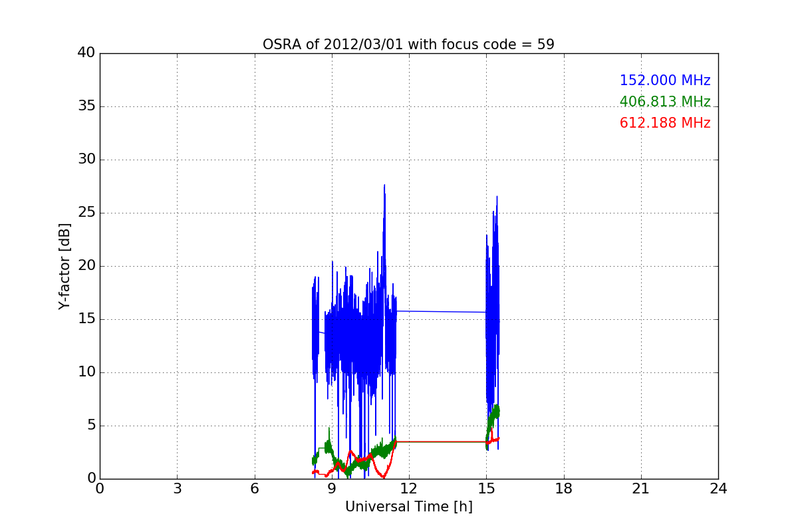Click the x-axis tick label 6
Image resolution: width=798 pixels, height=532 pixels.
254,489
